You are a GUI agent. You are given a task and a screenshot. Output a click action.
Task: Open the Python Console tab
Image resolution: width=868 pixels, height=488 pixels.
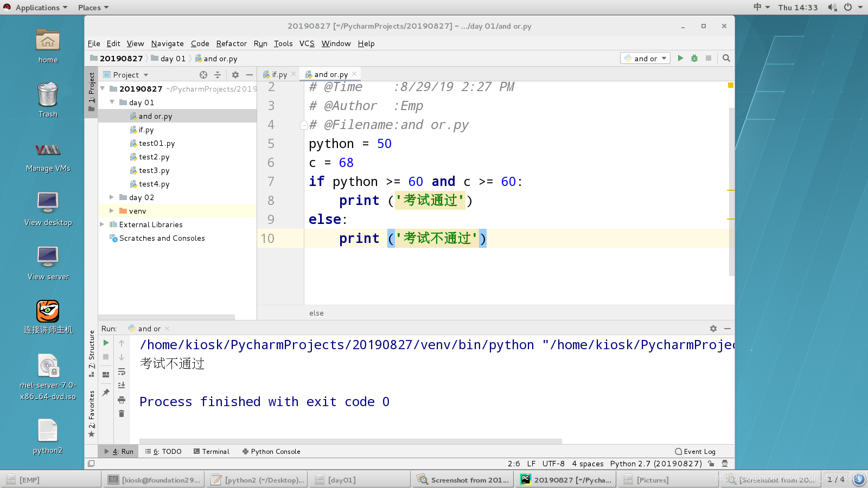click(x=271, y=452)
